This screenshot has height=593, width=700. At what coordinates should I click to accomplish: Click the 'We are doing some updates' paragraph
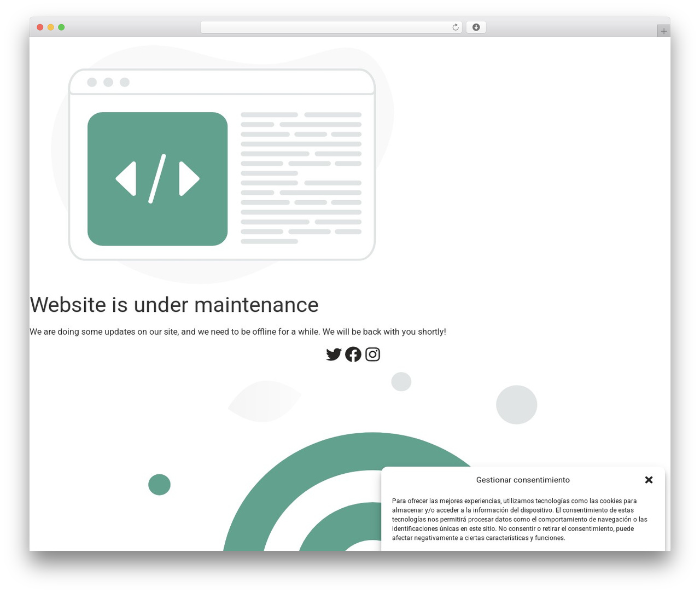(x=238, y=332)
